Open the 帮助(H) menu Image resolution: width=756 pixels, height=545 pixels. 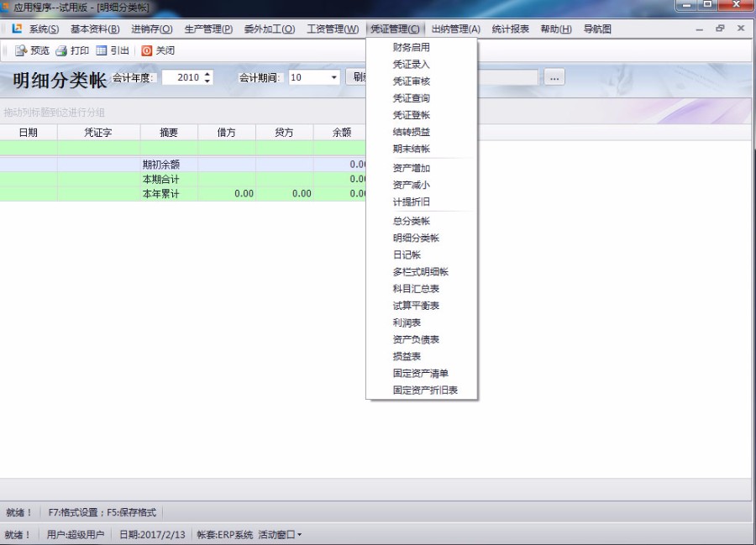tap(556, 29)
